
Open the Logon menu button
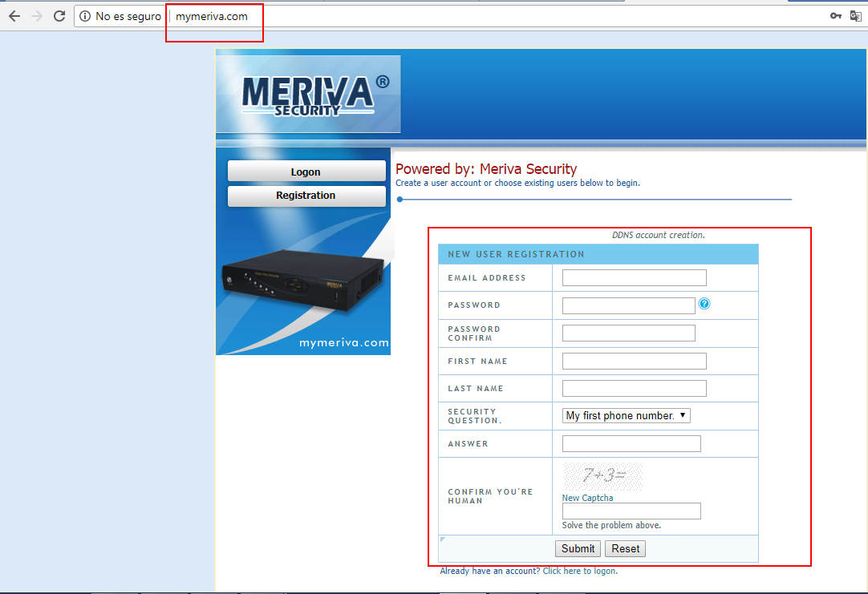[306, 172]
